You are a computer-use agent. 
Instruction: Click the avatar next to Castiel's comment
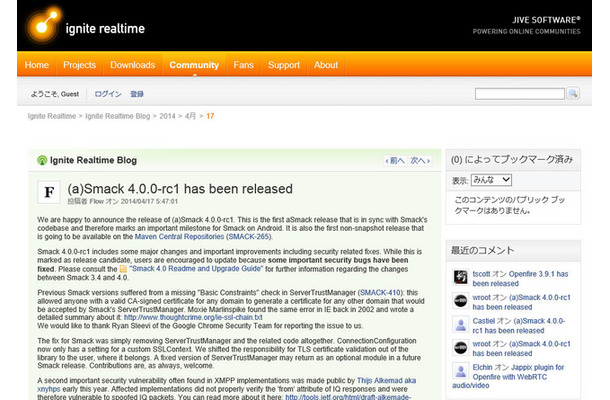click(x=461, y=324)
